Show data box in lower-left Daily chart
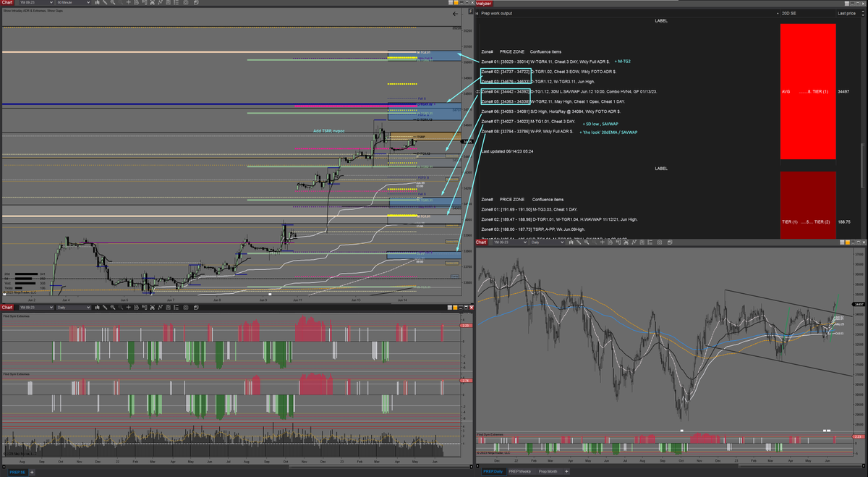The image size is (868, 477). click(x=136, y=307)
